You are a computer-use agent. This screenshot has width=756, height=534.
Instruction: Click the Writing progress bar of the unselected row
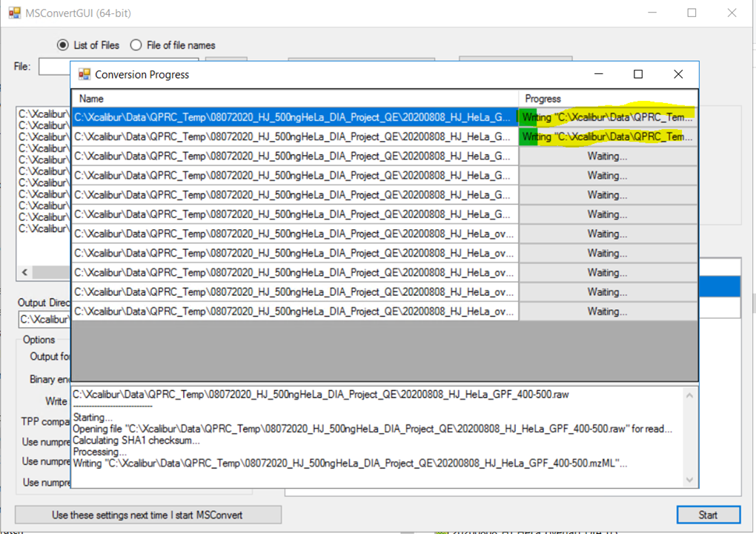[x=608, y=136]
